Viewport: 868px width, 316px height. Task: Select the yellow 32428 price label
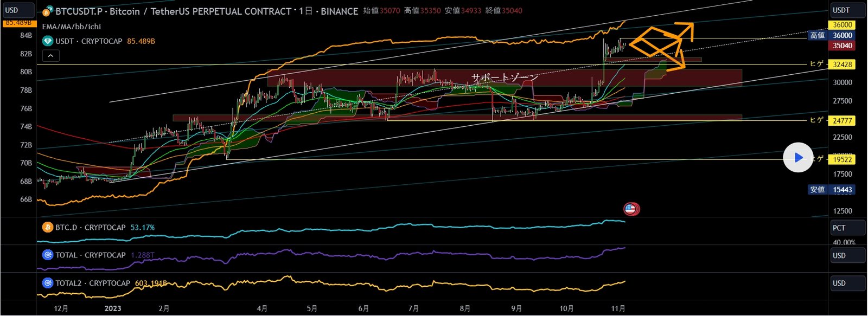[842, 65]
